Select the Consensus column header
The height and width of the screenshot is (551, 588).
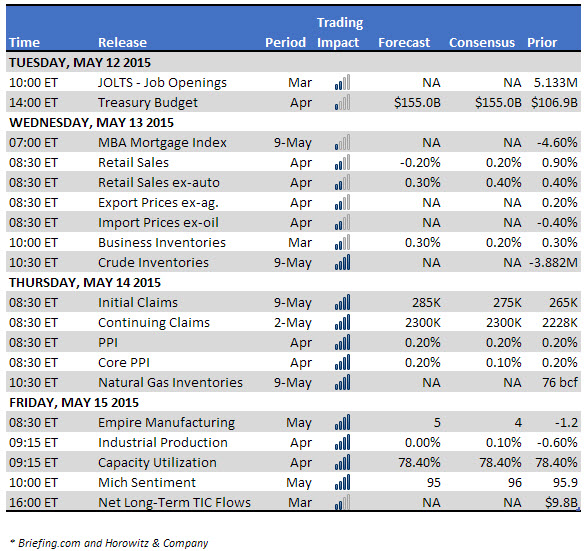point(482,42)
